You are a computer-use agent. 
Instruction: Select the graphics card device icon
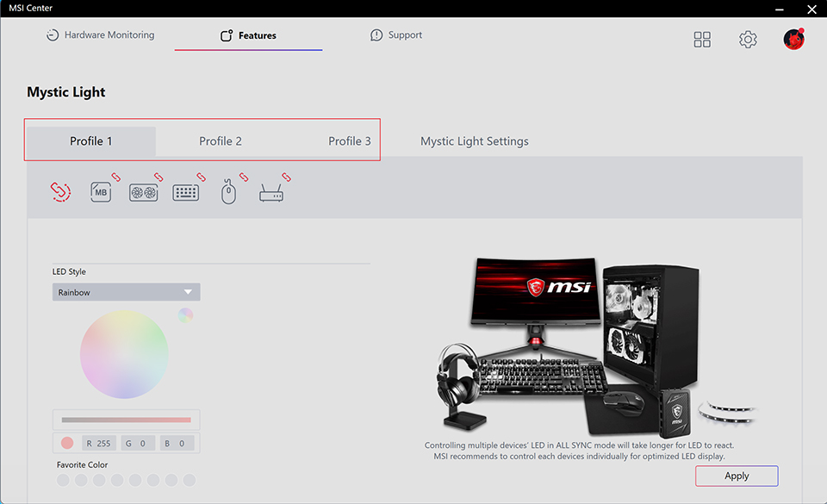[x=144, y=193]
